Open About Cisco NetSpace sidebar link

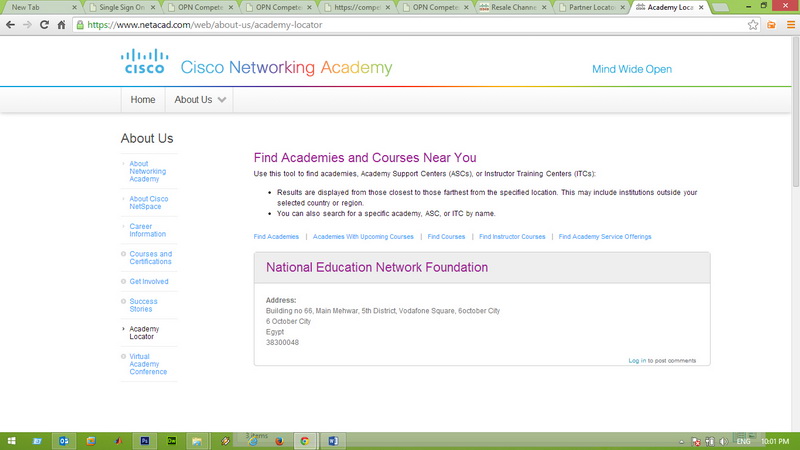148,203
